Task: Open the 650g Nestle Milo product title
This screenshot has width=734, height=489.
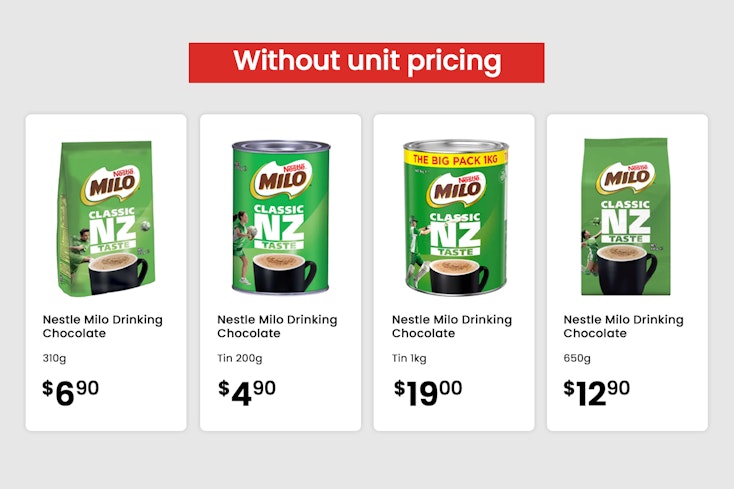Action: tap(624, 326)
